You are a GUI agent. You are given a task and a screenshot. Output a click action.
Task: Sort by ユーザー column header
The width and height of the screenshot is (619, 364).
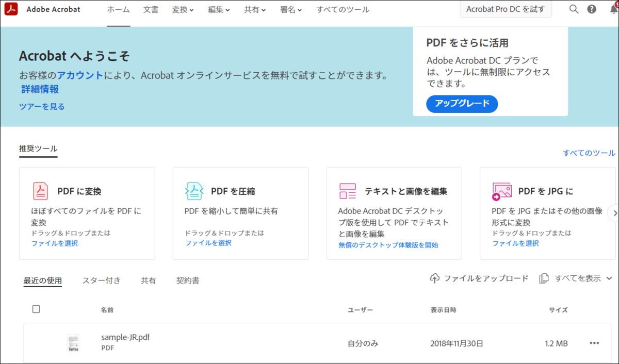point(360,310)
